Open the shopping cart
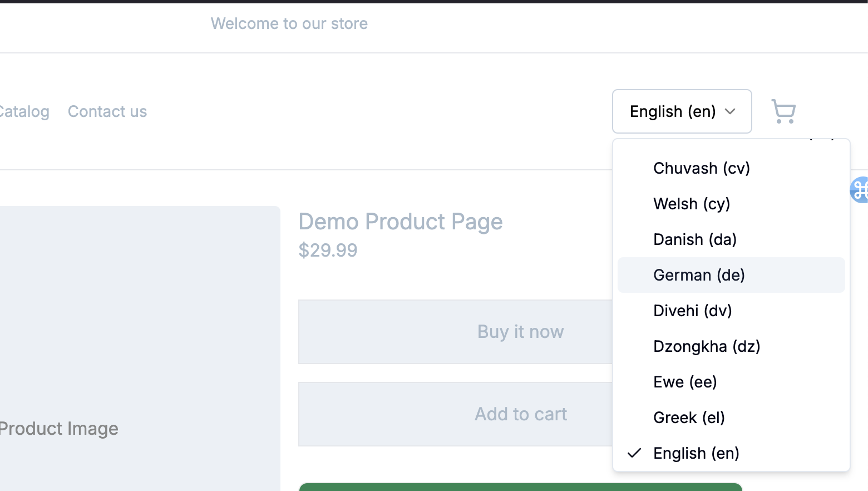The image size is (868, 491). coord(783,111)
